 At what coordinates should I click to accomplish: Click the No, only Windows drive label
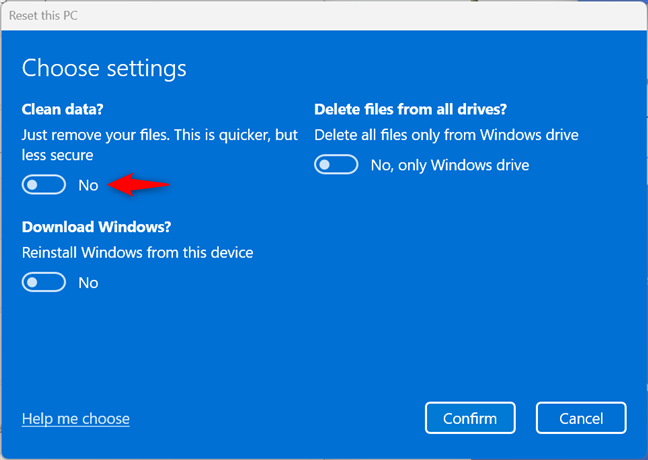click(450, 165)
